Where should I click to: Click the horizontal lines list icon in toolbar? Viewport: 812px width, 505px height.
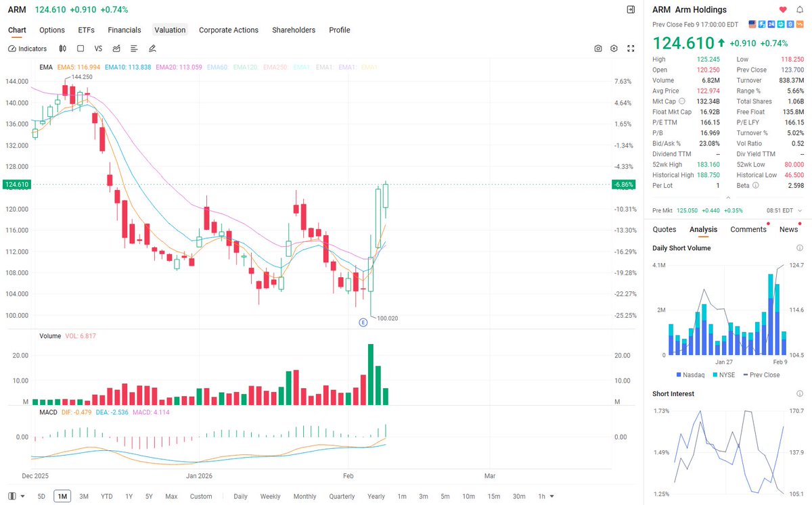[x=134, y=49]
